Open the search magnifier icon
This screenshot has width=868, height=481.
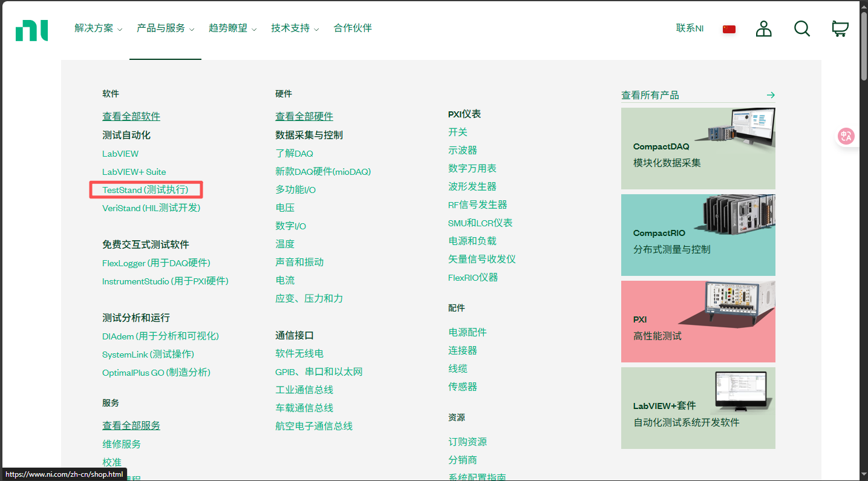tap(802, 28)
